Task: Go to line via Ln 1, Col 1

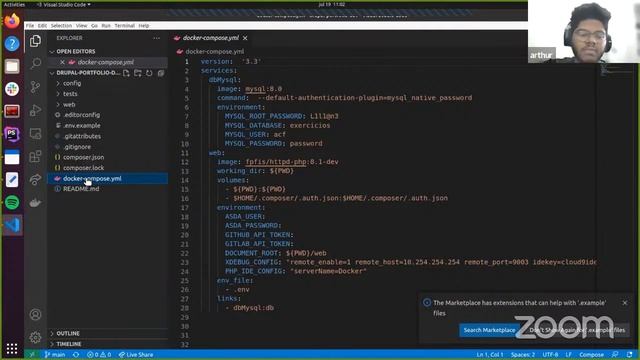Action: point(490,354)
